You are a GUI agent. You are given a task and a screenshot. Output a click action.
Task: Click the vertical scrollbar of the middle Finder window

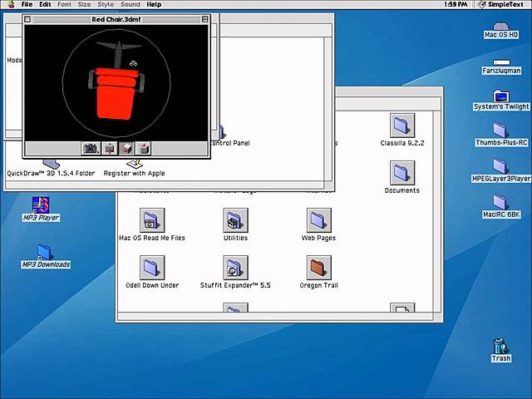coord(328,109)
